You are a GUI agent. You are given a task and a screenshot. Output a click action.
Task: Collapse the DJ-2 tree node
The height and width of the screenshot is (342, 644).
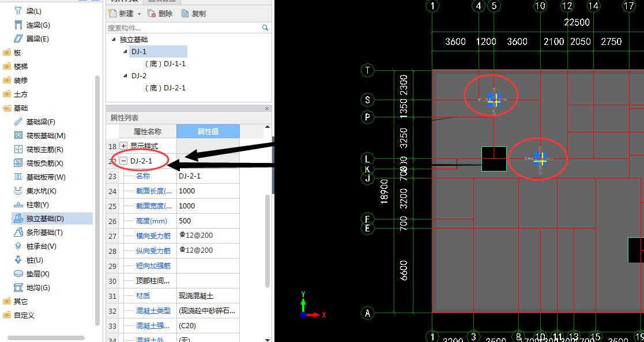(x=126, y=76)
